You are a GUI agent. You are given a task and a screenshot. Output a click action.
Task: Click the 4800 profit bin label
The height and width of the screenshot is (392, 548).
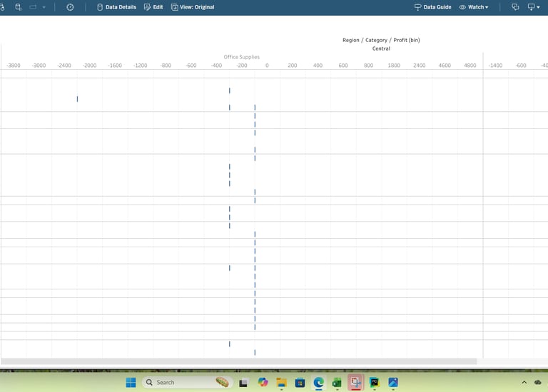pos(470,66)
